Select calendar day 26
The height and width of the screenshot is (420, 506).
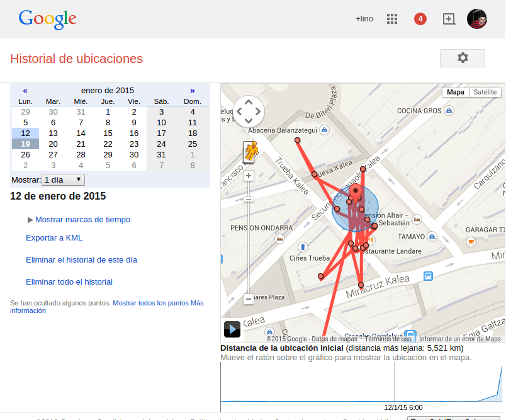(x=26, y=155)
